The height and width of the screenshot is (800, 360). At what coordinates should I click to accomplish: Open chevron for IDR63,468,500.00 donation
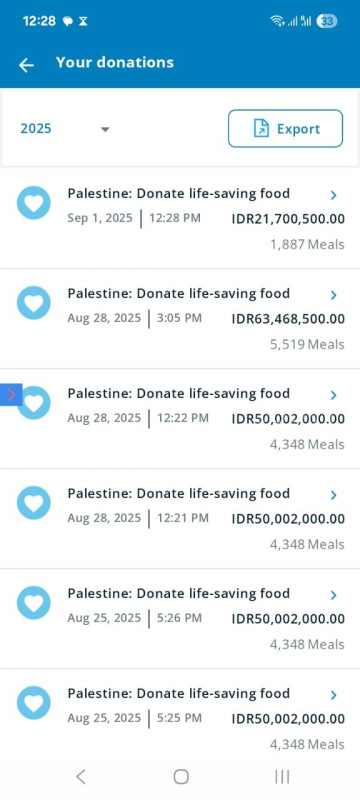(x=333, y=295)
